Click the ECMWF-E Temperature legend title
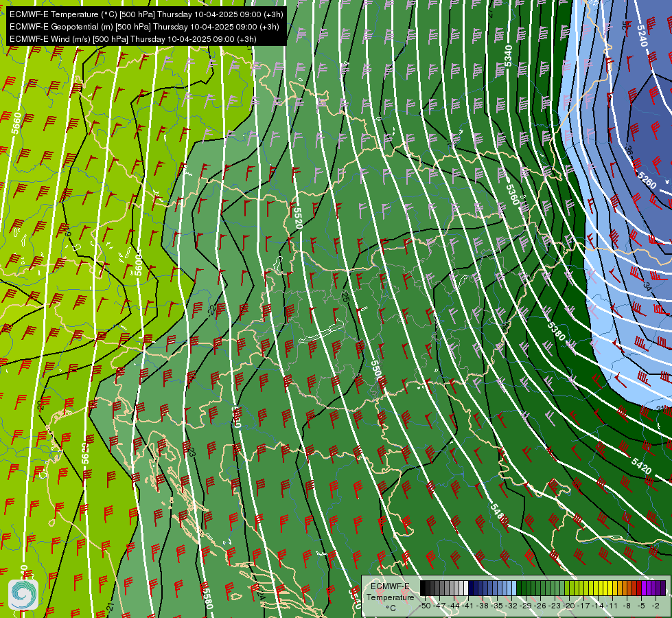The width and height of the screenshot is (672, 618). [x=390, y=592]
